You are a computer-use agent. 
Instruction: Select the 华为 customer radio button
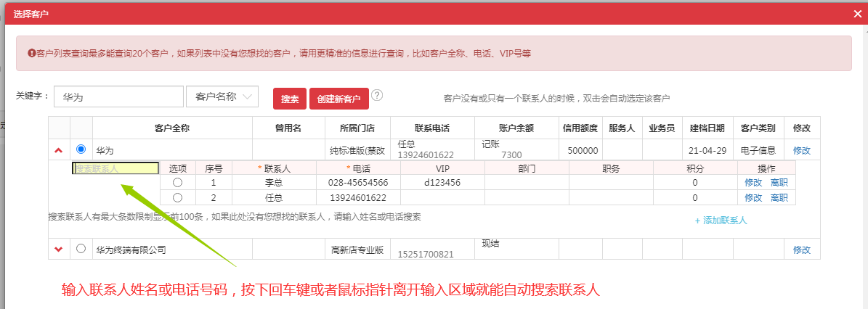81,149
